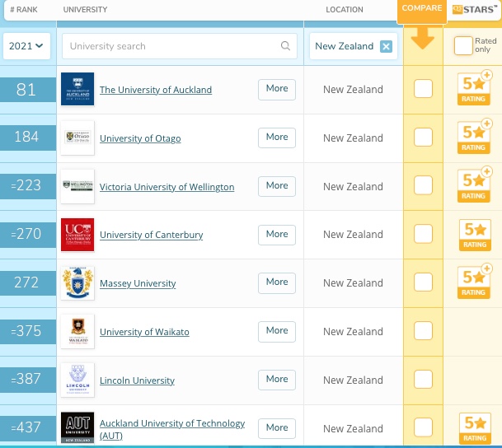Open University of Canterbury link
This screenshot has height=448, width=502.
[x=151, y=235]
